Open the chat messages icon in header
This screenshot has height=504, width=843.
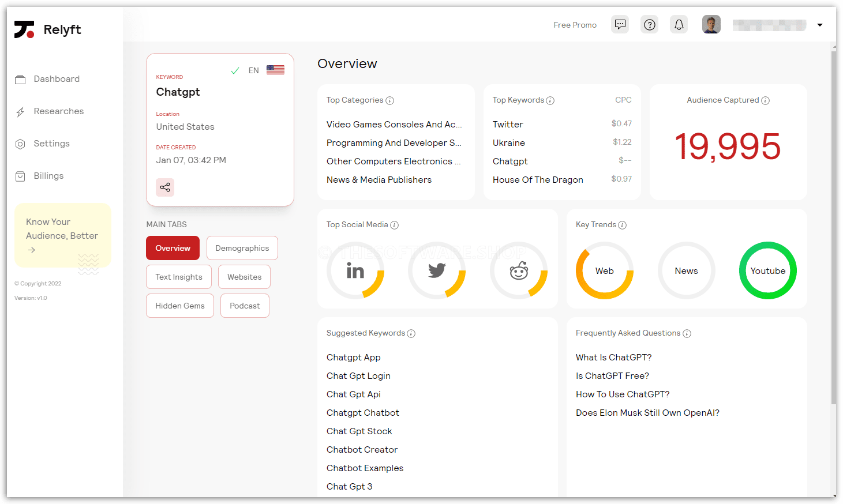coord(620,25)
